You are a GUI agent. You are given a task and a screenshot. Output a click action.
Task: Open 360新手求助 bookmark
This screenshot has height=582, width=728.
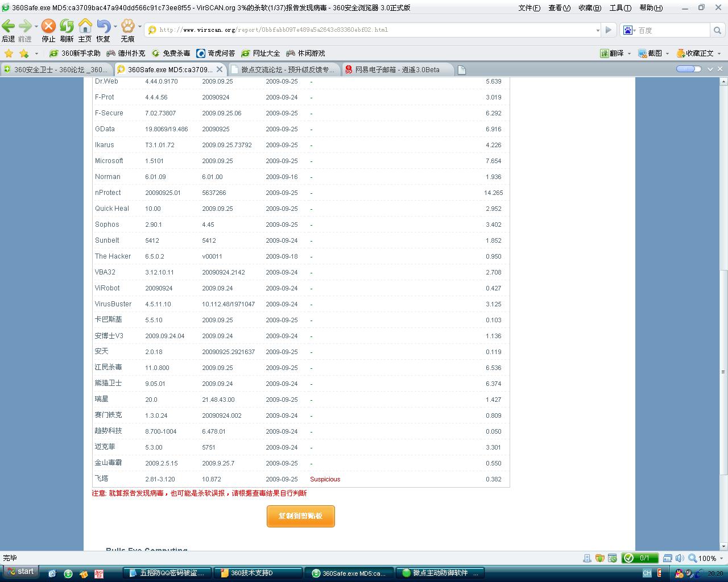point(75,53)
